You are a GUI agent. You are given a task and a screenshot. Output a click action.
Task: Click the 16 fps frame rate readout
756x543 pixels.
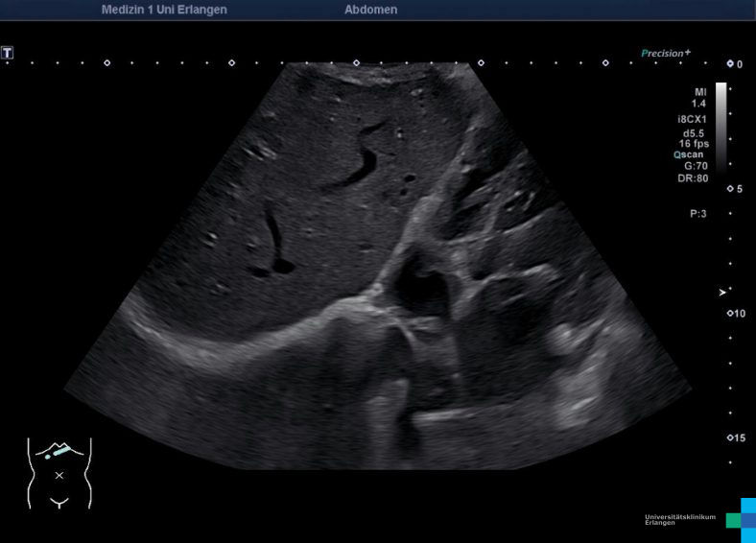(693, 144)
